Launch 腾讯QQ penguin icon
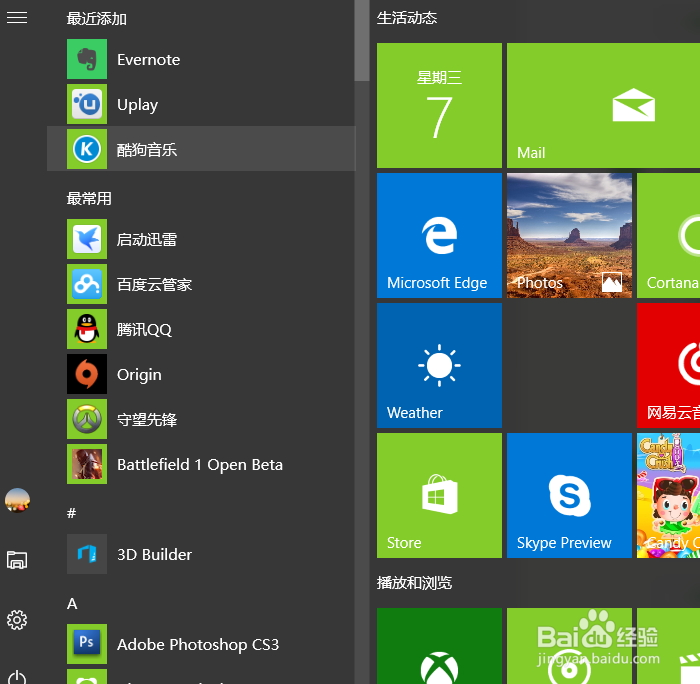Image resolution: width=700 pixels, height=684 pixels. click(x=87, y=329)
